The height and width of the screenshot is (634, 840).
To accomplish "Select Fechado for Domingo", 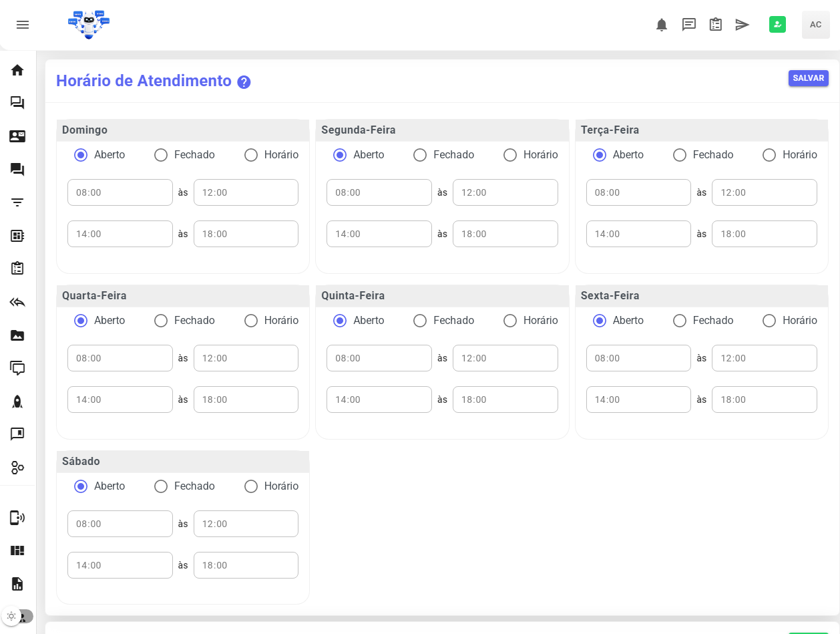I will pyautogui.click(x=161, y=155).
